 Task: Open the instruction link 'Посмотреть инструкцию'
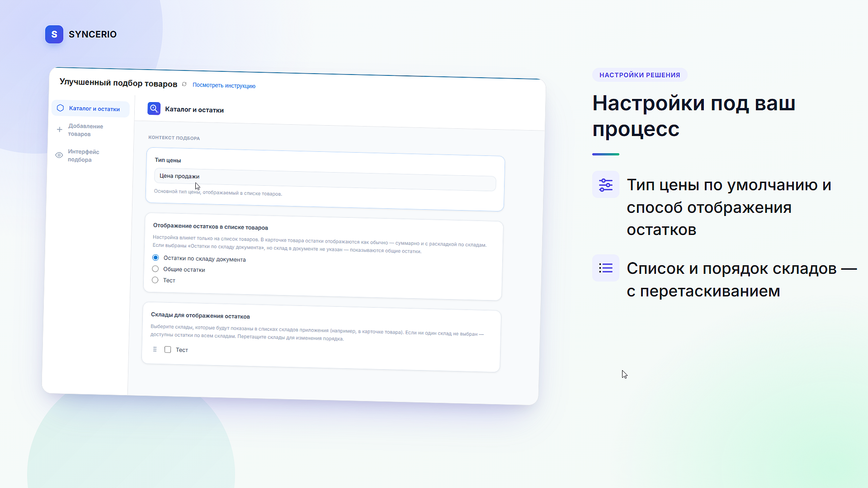pos(224,85)
